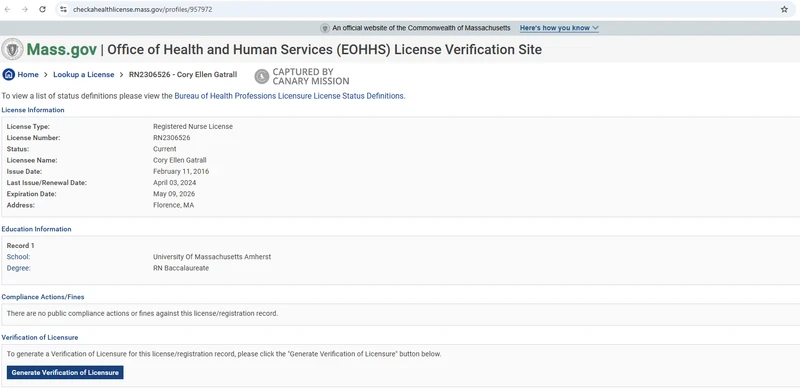
Task: Open the "Lookup a License" breadcrumb link
Action: point(84,75)
